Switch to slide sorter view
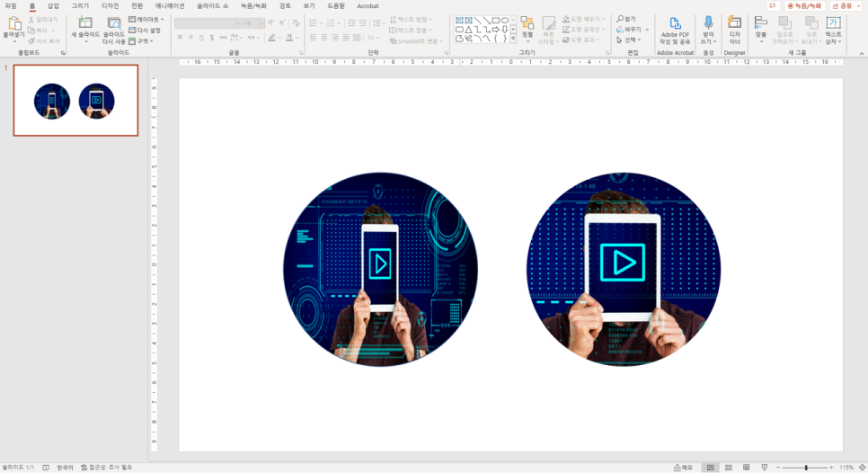The image size is (868, 473). tap(728, 468)
